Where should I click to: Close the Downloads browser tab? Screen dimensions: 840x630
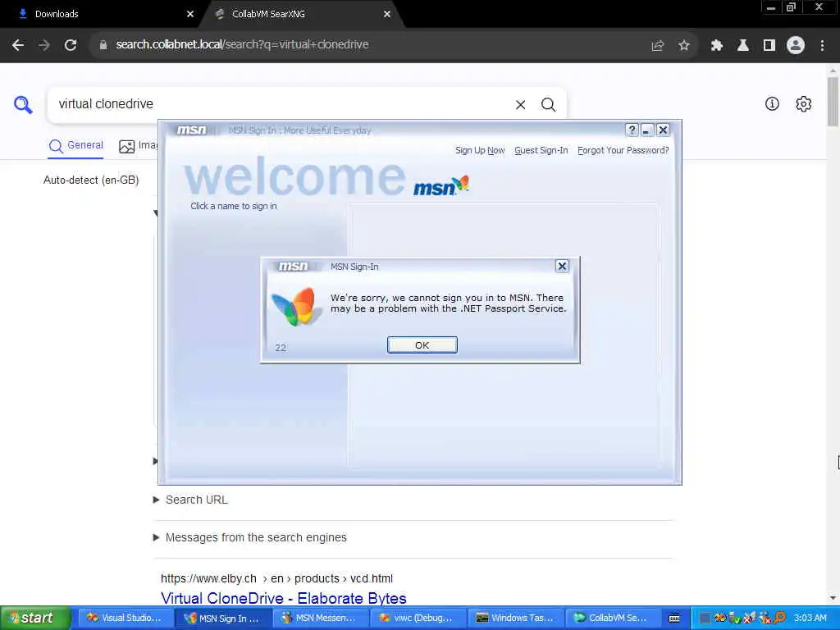[190, 14]
